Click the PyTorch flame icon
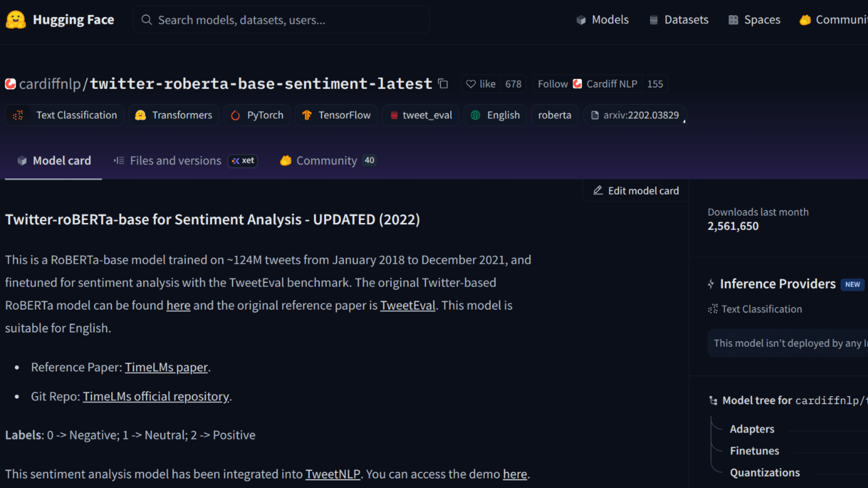The image size is (868, 488). 235,115
